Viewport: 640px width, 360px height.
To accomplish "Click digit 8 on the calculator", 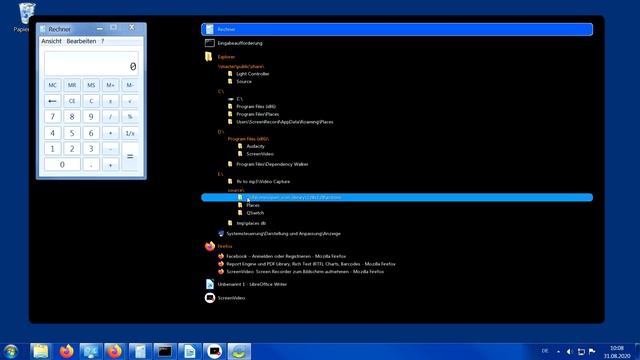I will tap(72, 117).
